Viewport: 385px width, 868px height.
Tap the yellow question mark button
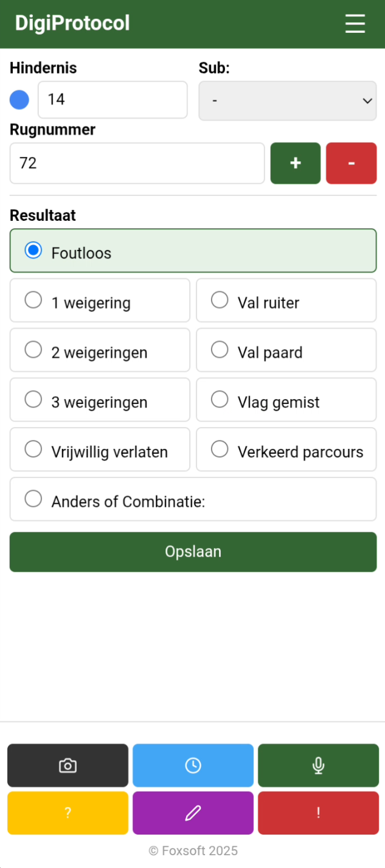click(68, 813)
